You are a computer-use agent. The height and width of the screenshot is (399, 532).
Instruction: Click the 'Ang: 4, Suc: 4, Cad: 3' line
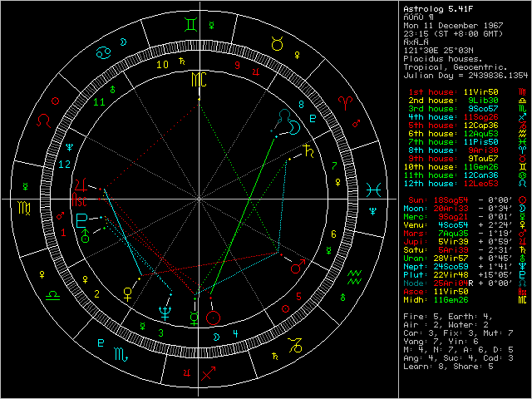click(x=458, y=358)
